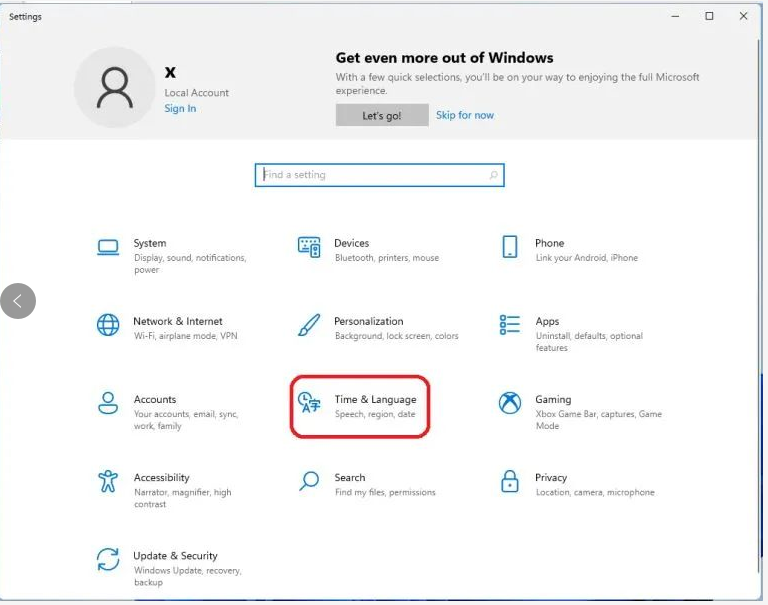The image size is (768, 605).
Task: Select the Gaming Xbox icon
Action: (510, 403)
